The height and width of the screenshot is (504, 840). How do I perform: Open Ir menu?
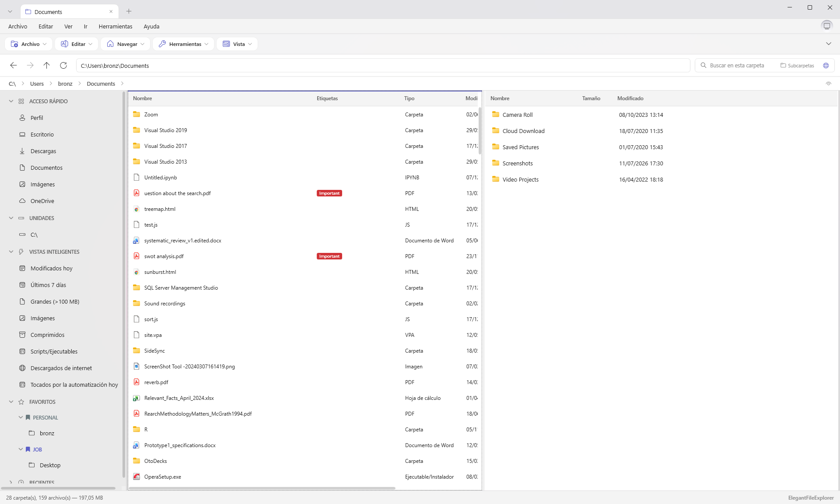[86, 26]
